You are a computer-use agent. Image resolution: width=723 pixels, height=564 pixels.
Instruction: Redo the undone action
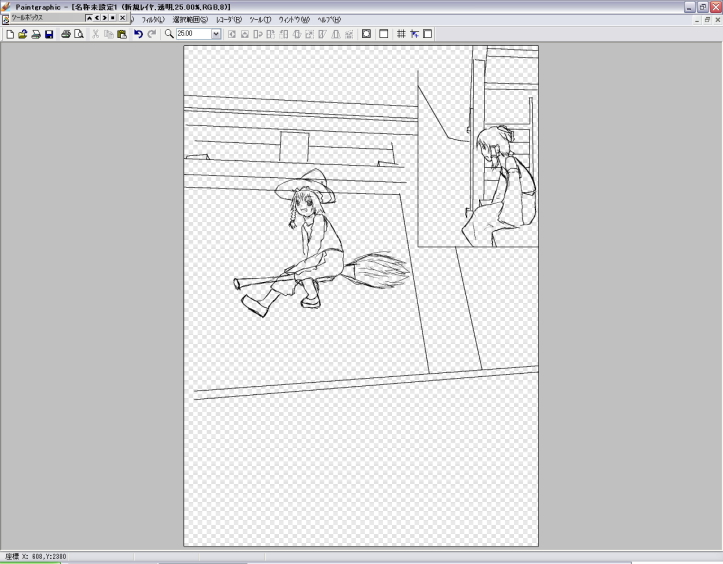pyautogui.click(x=152, y=34)
